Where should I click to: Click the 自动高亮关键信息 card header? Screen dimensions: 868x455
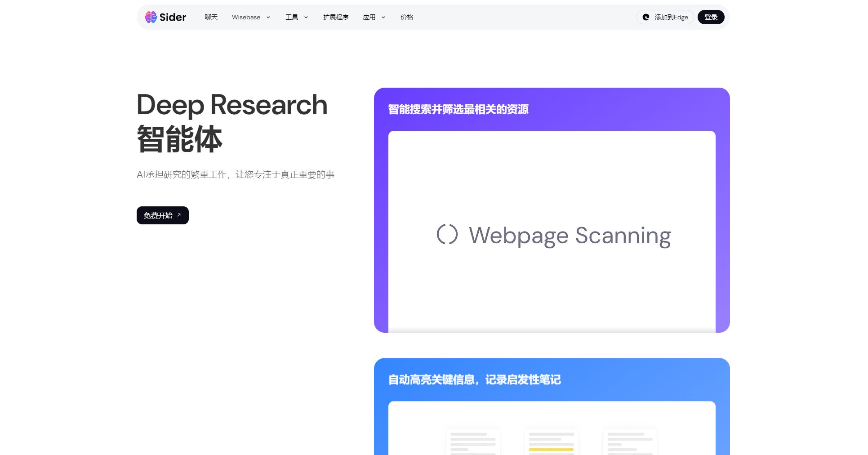click(x=474, y=380)
